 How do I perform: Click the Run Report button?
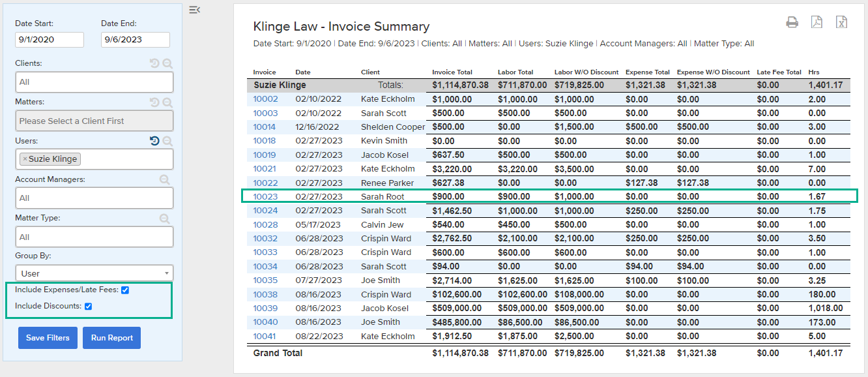[111, 338]
